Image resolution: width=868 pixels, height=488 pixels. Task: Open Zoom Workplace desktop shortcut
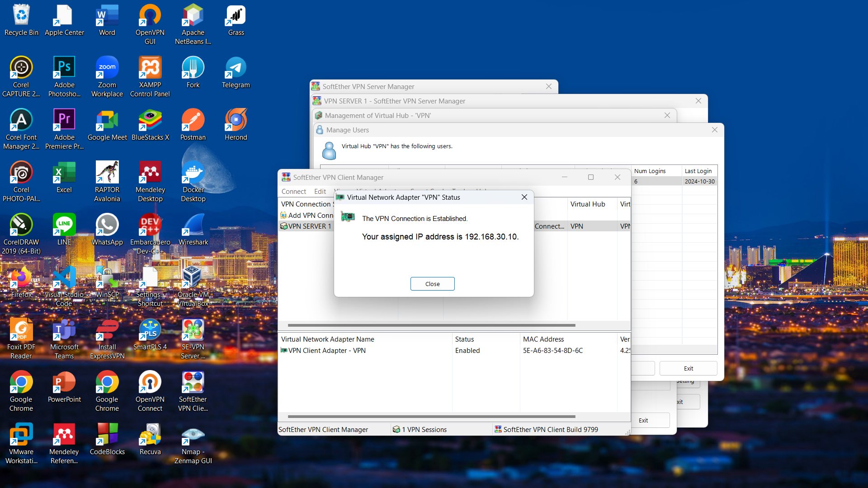[107, 77]
